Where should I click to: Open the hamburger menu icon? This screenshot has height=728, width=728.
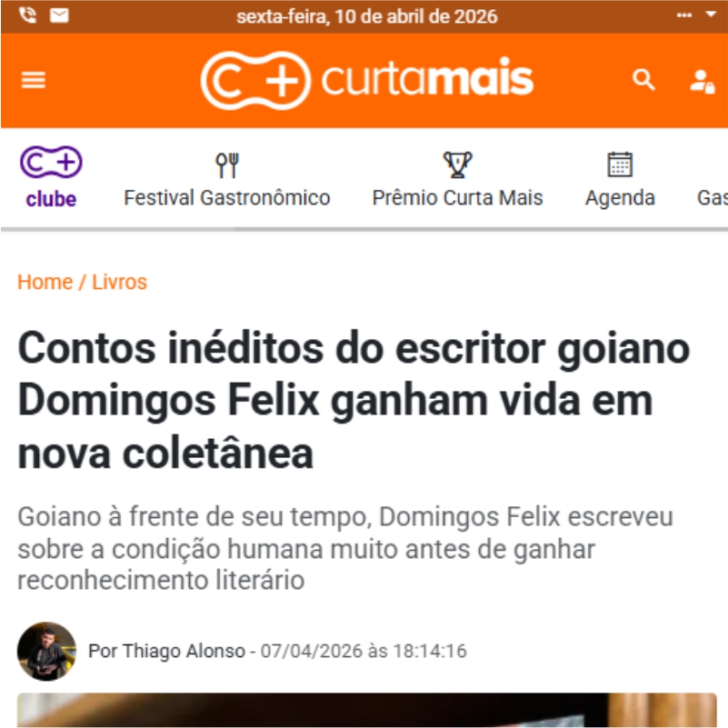[33, 80]
